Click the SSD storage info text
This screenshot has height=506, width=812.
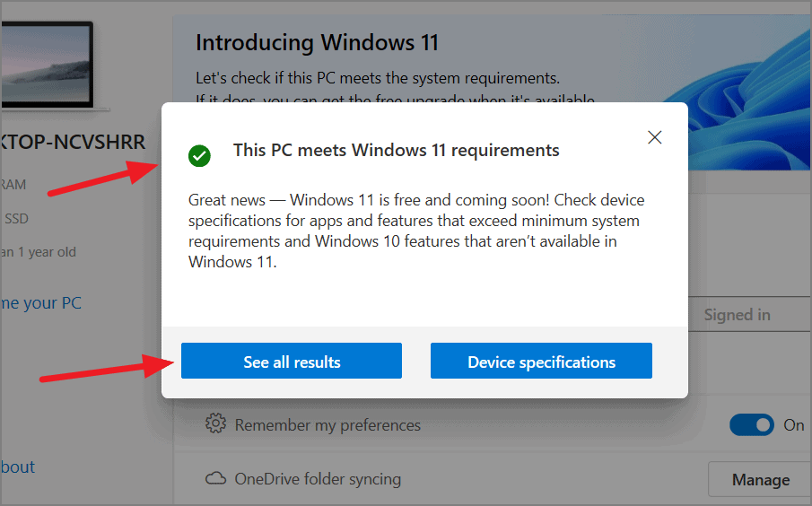click(16, 219)
